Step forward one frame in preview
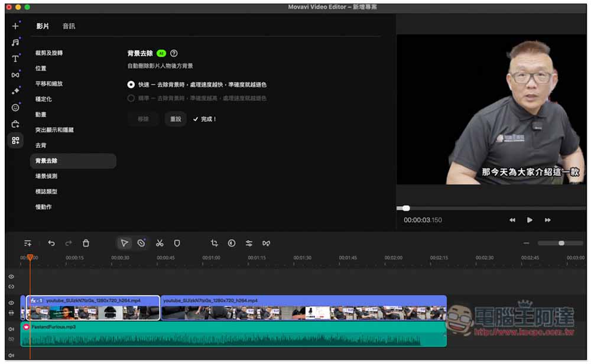Viewport: 591px width, 364px height. (x=547, y=220)
